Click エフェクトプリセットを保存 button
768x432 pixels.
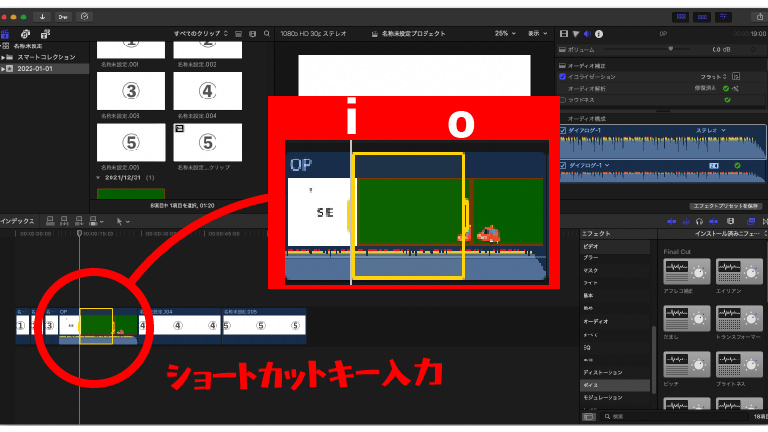coord(726,206)
